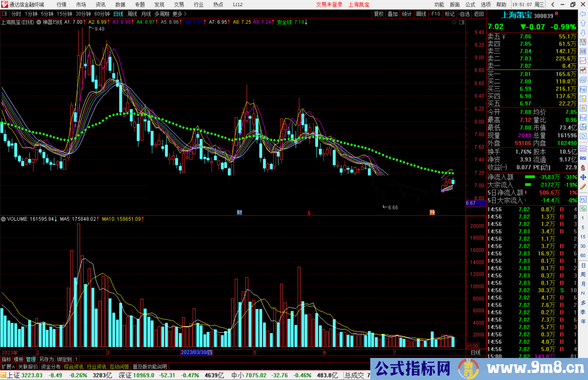Select the 月 monthly period in sidebar
588x380 pixels.
pyautogui.click(x=583, y=284)
